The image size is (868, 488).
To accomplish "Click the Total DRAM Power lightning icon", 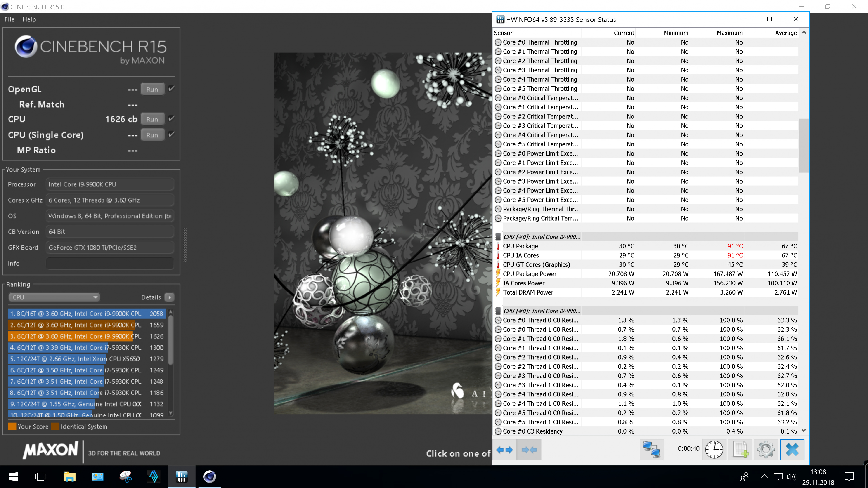I will [498, 292].
